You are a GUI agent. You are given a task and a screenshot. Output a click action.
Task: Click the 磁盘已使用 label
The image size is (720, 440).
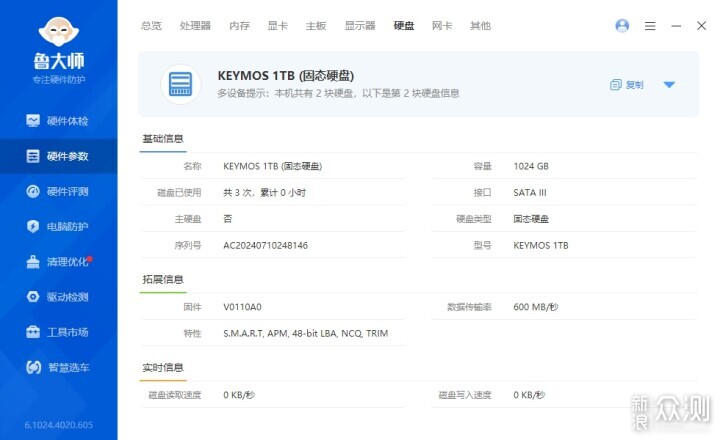pyautogui.click(x=179, y=192)
